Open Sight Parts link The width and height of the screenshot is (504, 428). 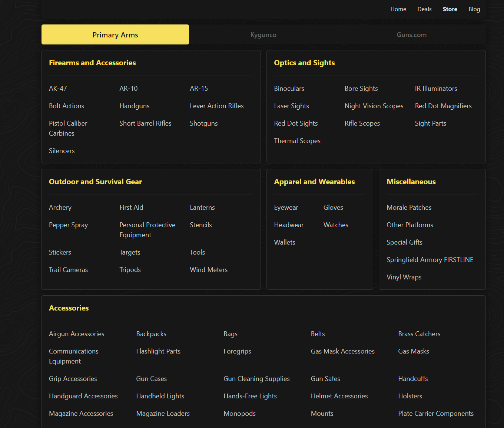(430, 123)
